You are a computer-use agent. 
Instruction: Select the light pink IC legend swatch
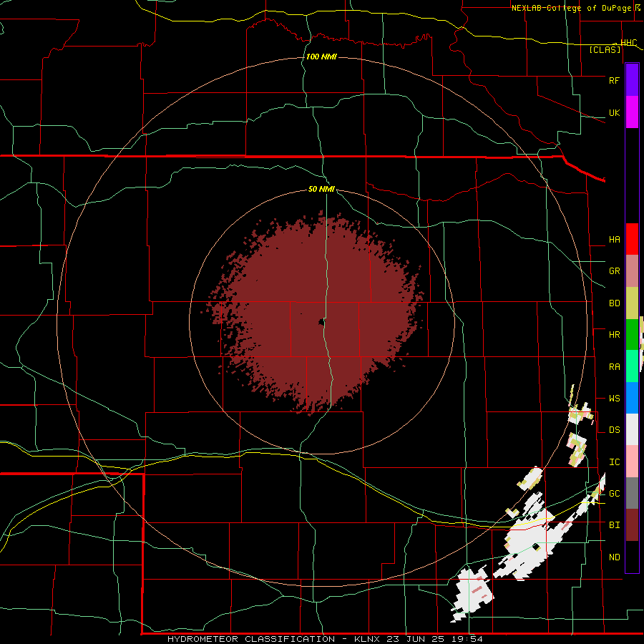632,462
